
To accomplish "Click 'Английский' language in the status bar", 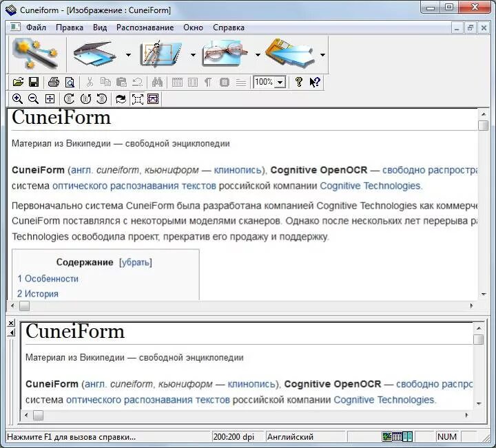I will coord(290,437).
